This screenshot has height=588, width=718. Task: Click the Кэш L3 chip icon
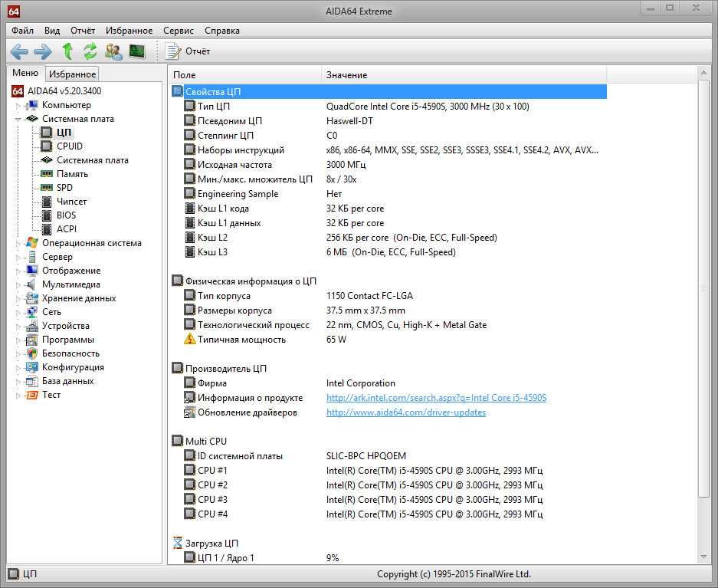[x=189, y=252]
